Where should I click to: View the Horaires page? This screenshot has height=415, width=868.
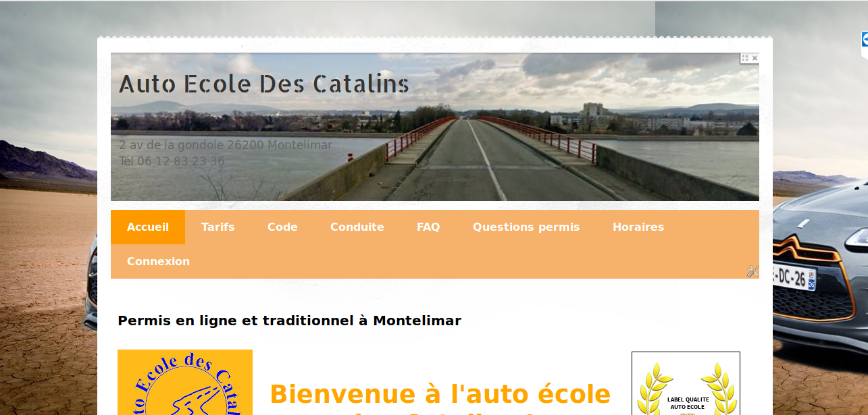click(x=638, y=227)
